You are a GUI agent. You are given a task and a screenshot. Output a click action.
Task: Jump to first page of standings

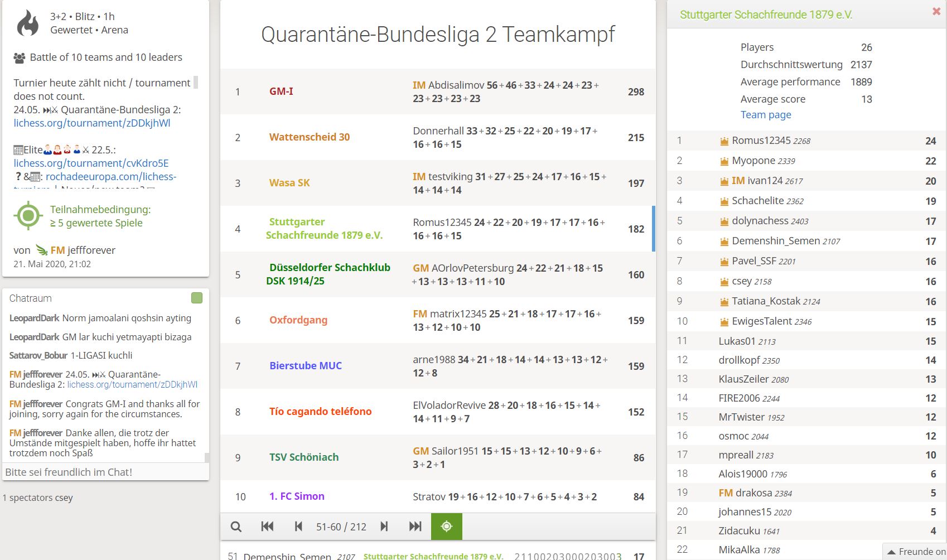[267, 527]
